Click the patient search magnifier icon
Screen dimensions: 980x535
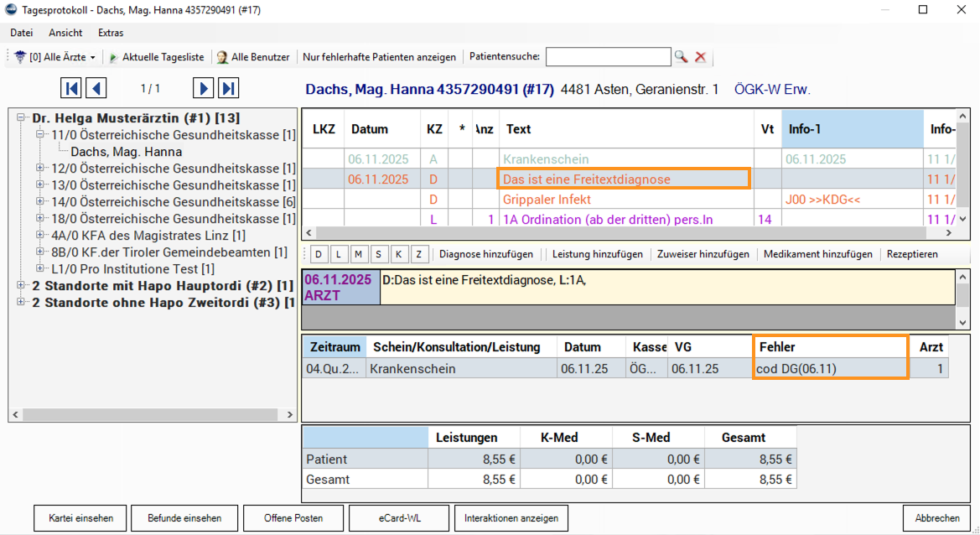pyautogui.click(x=681, y=57)
